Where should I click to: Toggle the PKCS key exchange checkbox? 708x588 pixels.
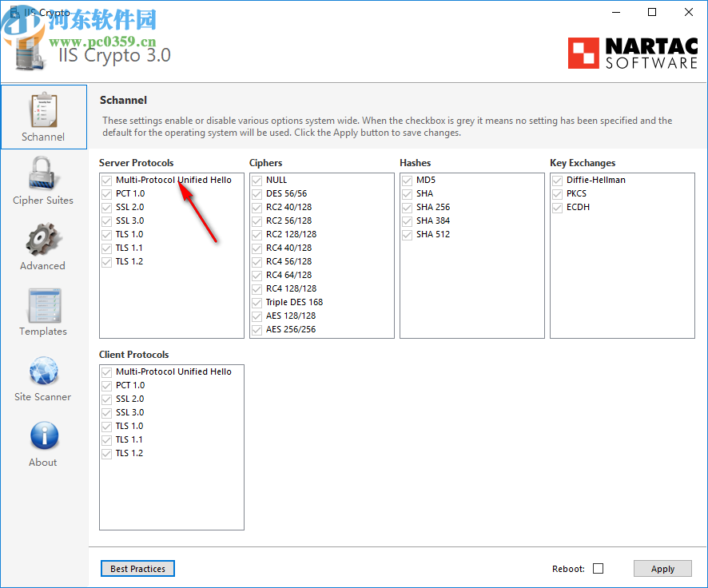[558, 194]
